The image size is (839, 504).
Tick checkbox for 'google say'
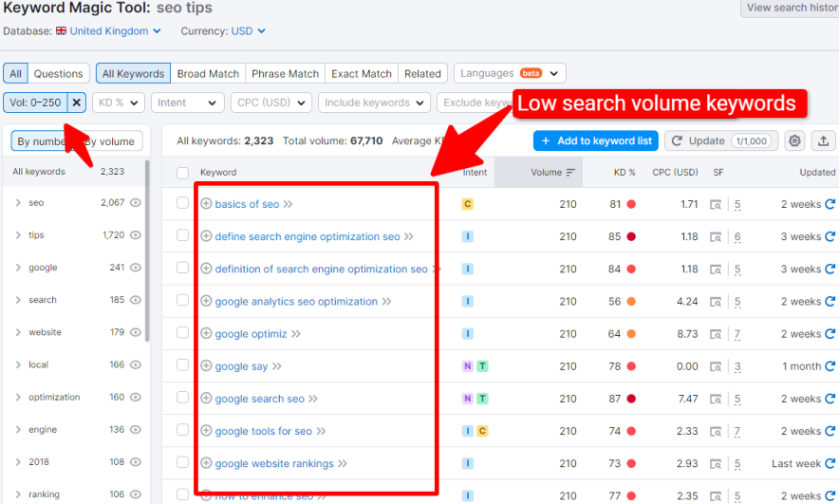(182, 364)
